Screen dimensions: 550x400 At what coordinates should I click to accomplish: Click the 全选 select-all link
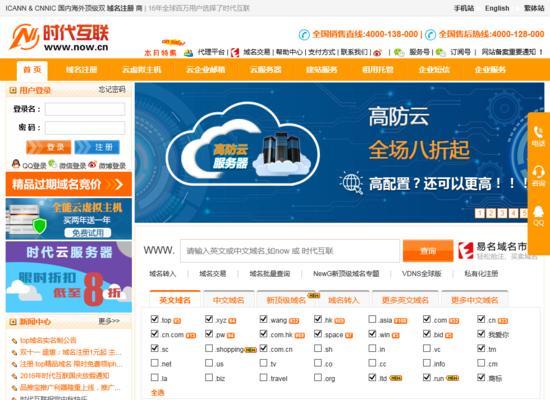pyautogui.click(x=157, y=393)
